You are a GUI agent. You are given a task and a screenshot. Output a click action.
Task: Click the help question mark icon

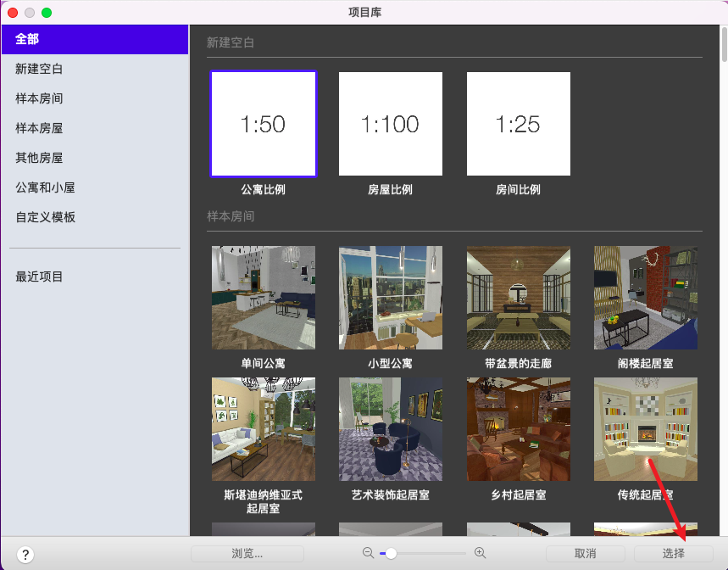(25, 554)
